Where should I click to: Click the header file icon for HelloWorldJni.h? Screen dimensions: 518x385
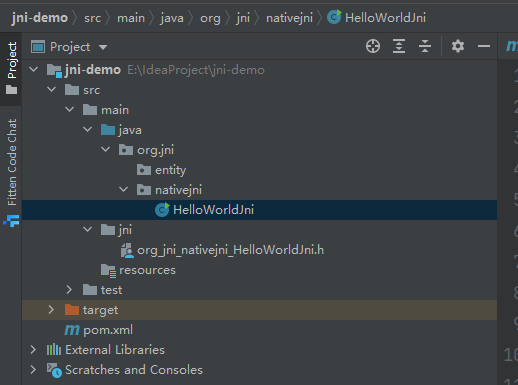click(127, 250)
